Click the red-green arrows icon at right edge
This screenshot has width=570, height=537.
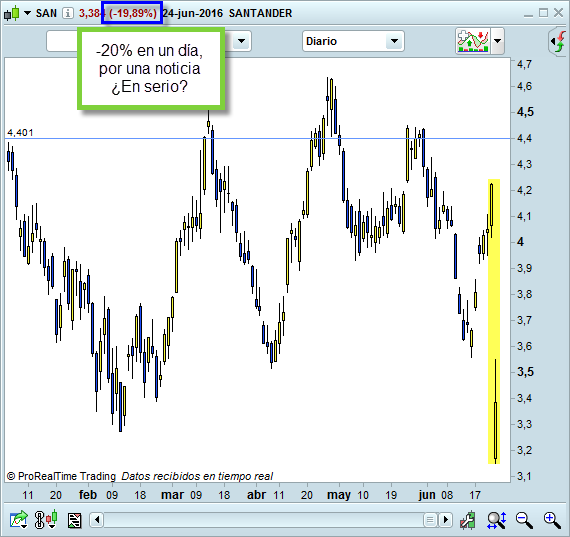[559, 41]
